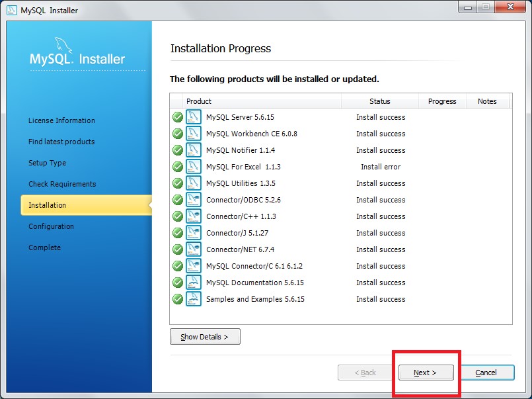532x399 pixels.
Task: Click the product icon for MySQL Utilities 1.3.5
Action: [x=194, y=183]
